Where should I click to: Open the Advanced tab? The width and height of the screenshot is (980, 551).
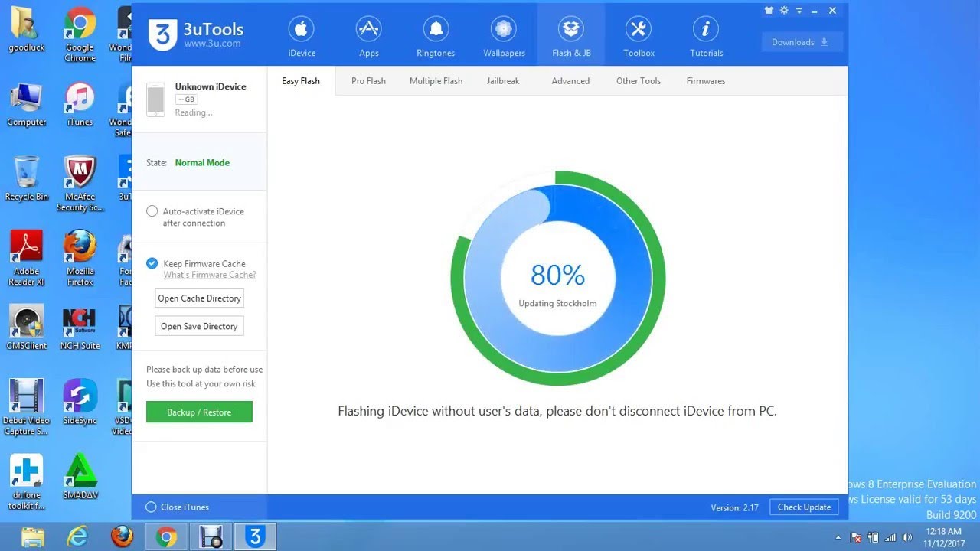pos(570,81)
